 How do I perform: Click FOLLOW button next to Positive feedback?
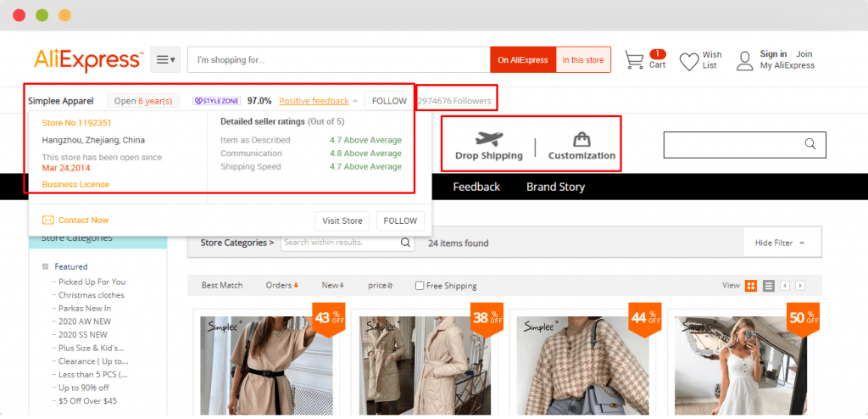[x=390, y=101]
